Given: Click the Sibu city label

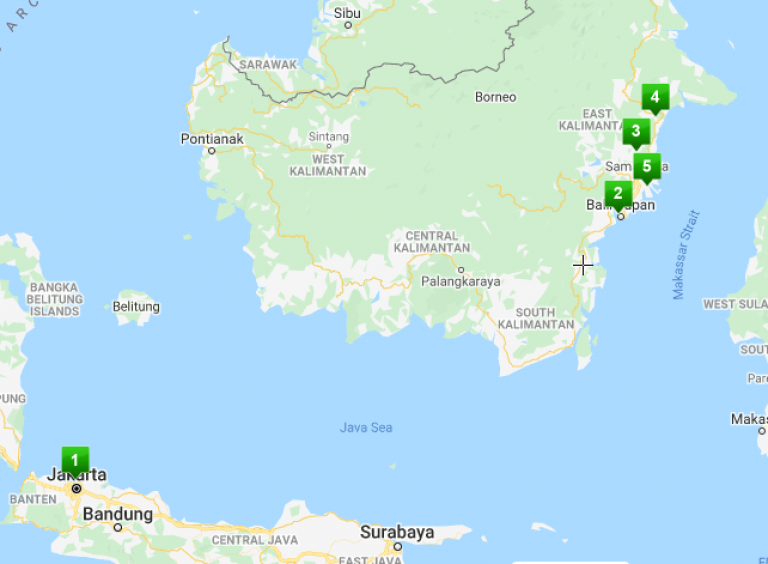Looking at the screenshot, I should [346, 13].
